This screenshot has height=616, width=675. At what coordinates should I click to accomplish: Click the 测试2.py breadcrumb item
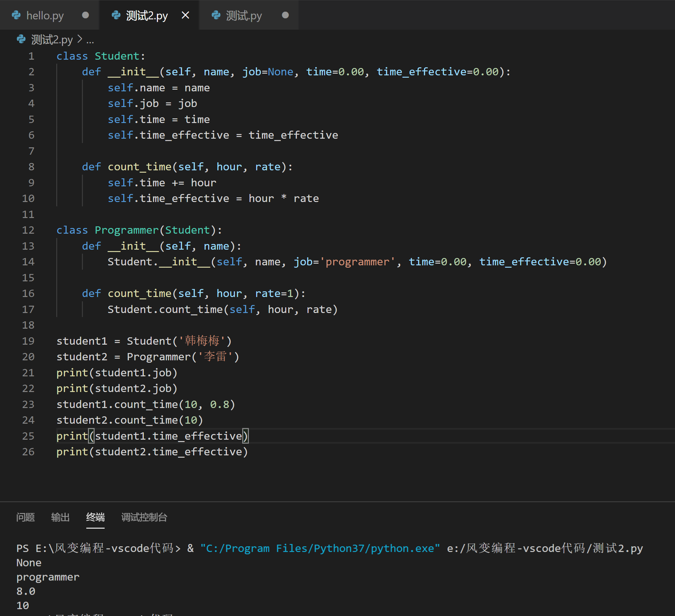(x=52, y=40)
